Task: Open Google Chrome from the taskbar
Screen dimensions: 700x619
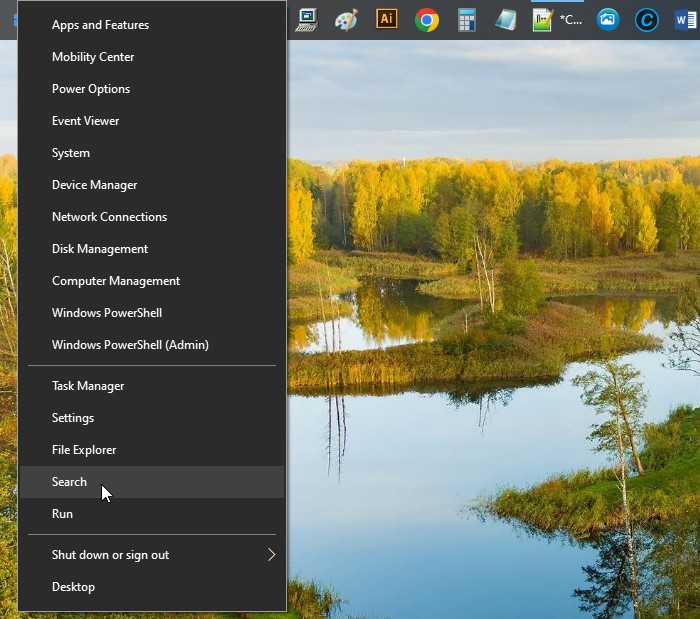Action: [427, 20]
